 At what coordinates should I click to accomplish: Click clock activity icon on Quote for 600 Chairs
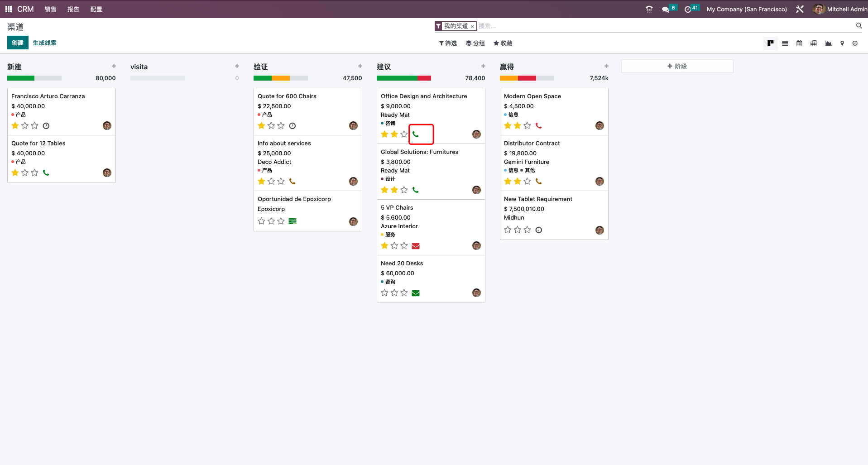293,126
